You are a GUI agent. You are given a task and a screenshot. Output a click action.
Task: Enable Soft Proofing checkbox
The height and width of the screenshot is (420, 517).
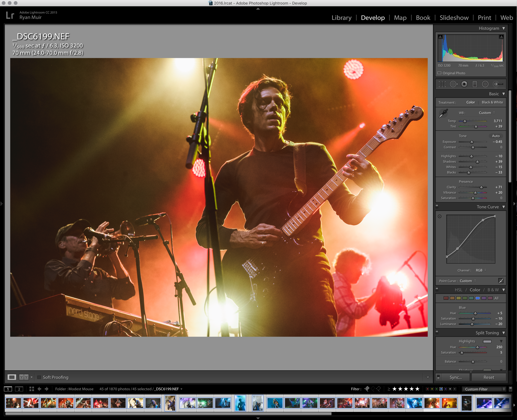pyautogui.click(x=39, y=377)
